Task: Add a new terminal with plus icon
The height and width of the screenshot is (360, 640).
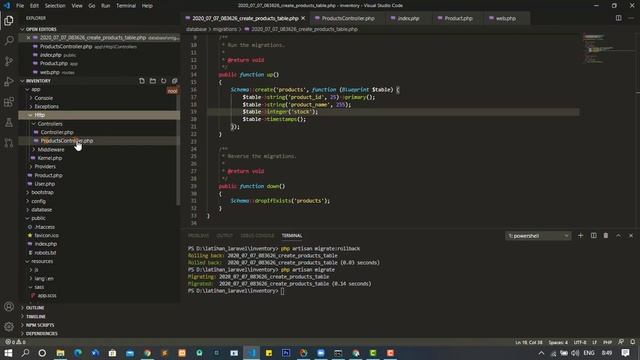Action: tap(580, 236)
